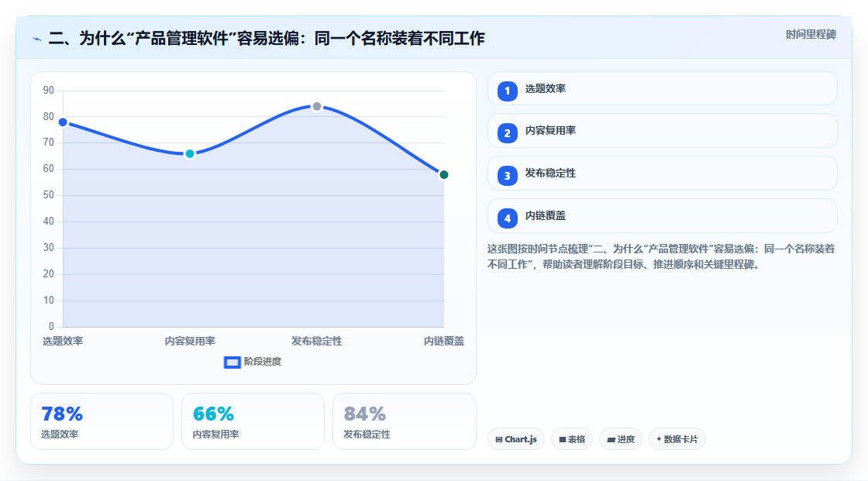Select the numbered circle 3 for 发布稳定性

[507, 176]
